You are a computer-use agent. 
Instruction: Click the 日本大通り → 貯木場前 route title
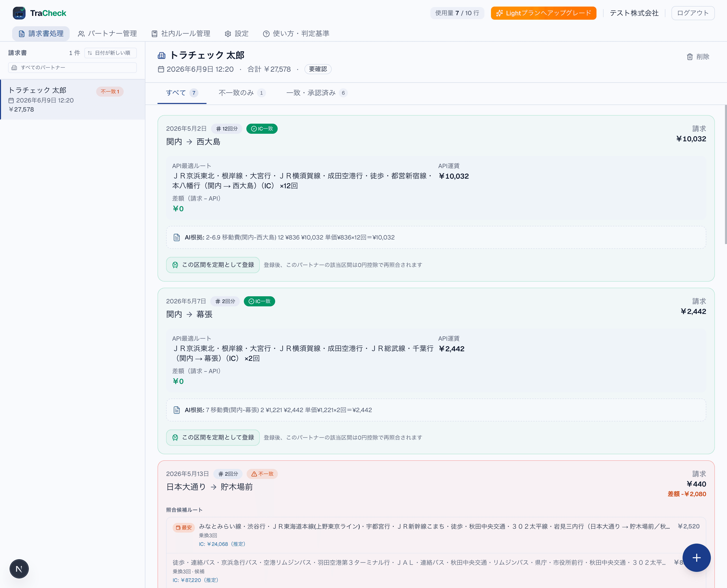[210, 487]
